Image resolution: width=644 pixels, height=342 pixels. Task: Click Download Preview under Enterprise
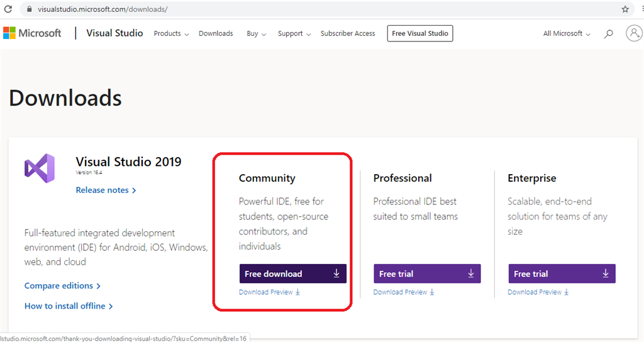[538, 292]
